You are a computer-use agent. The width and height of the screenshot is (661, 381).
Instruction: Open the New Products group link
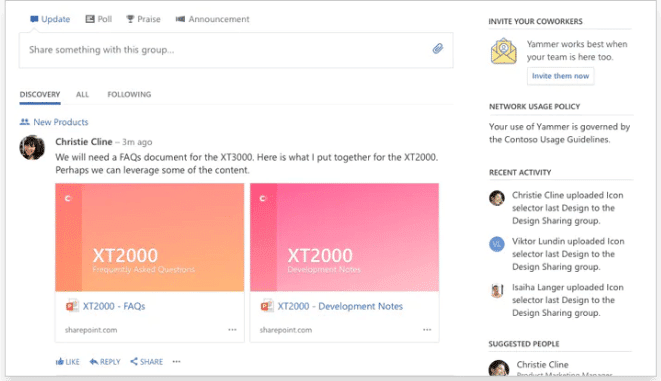pos(61,122)
